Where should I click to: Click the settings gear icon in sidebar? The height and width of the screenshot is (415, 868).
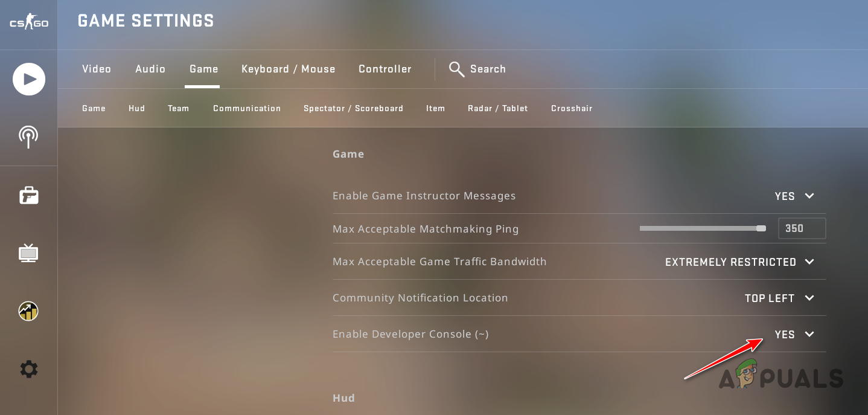pyautogui.click(x=28, y=369)
